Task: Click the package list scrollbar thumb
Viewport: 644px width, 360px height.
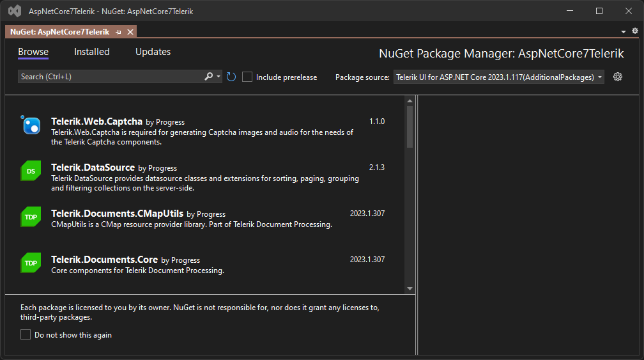Action: click(x=410, y=127)
